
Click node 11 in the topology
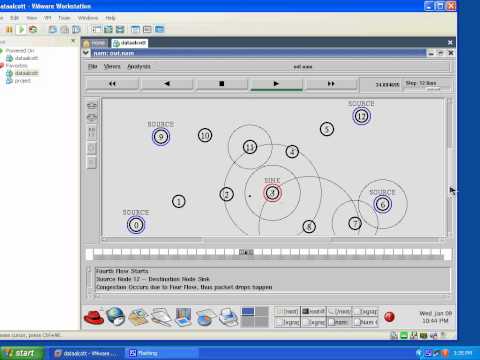(x=250, y=147)
